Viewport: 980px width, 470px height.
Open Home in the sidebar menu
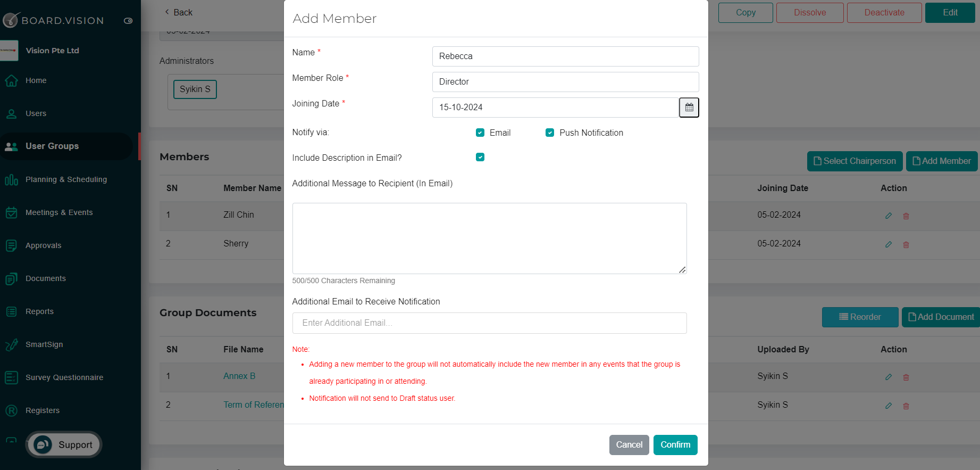point(36,80)
